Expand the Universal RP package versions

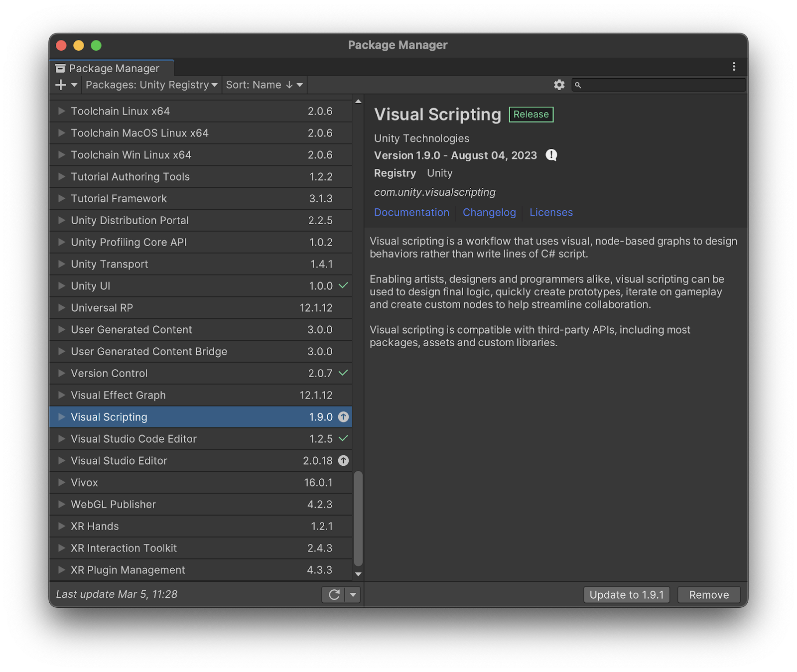click(62, 308)
